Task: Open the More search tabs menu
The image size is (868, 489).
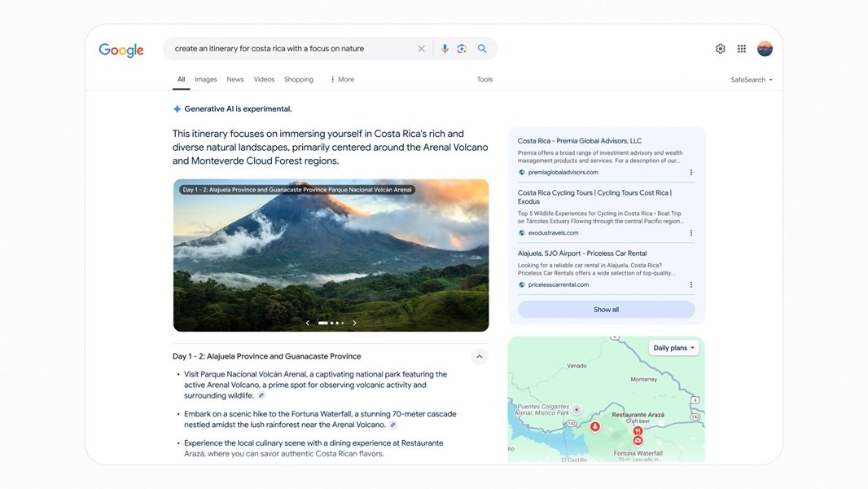Action: pyautogui.click(x=343, y=79)
